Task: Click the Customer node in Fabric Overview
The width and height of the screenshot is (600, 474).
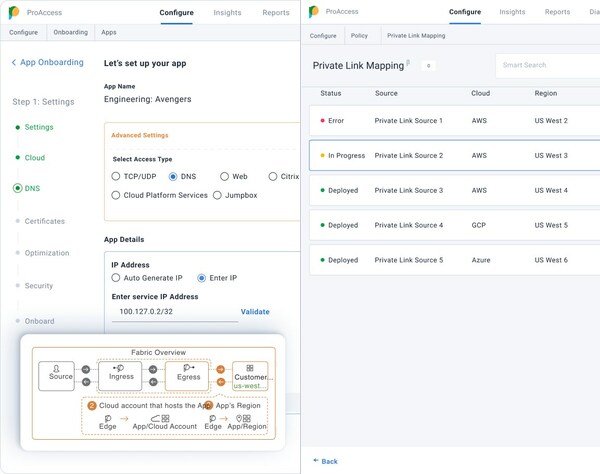Action: click(x=249, y=375)
